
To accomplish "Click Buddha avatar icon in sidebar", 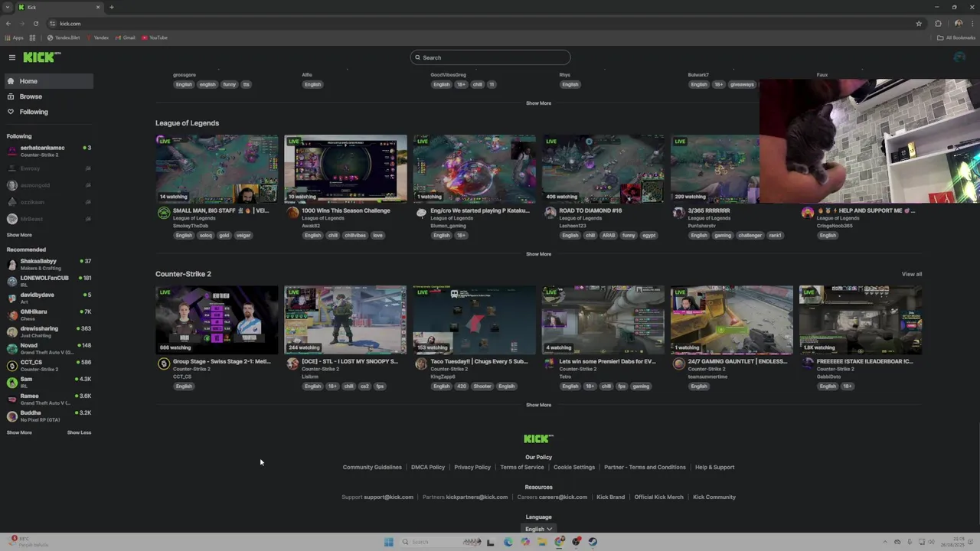I will (x=12, y=416).
